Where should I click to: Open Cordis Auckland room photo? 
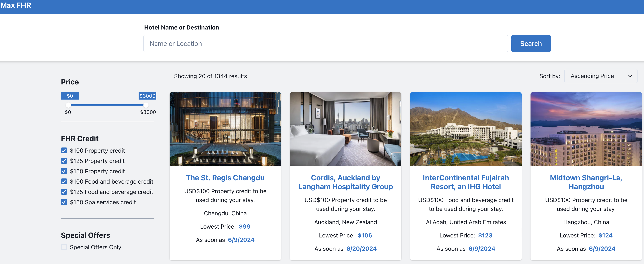coord(345,129)
